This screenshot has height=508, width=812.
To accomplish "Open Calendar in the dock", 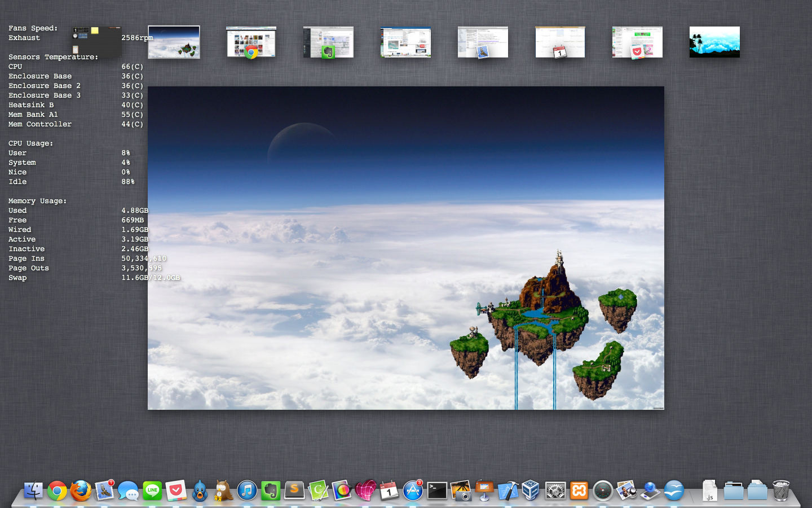I will 389,491.
